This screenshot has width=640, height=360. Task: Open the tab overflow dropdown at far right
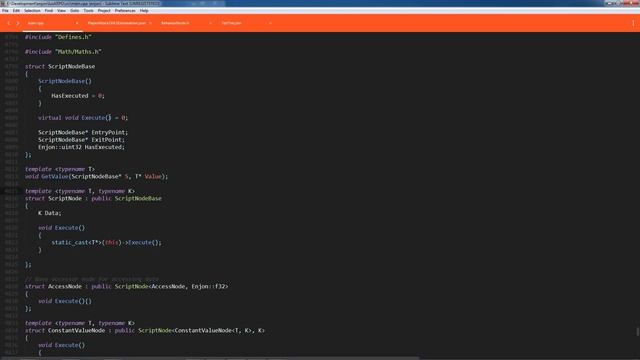(633, 23)
